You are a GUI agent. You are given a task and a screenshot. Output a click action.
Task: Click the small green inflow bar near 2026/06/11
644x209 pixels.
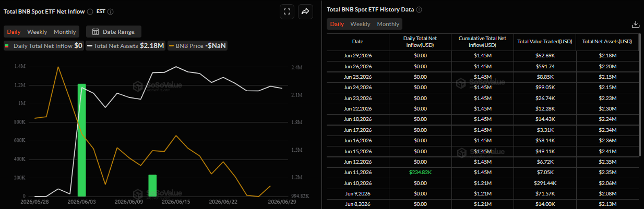point(152,185)
